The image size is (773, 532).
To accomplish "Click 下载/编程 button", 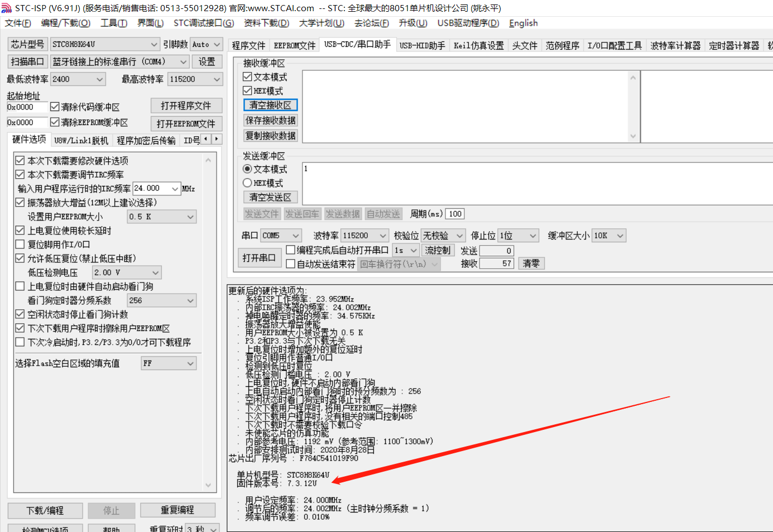I will tap(45, 510).
